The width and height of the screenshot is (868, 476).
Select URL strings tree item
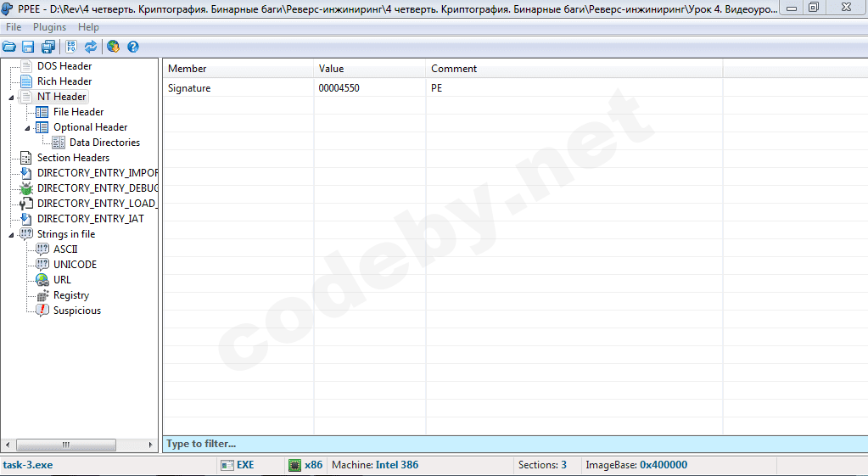pyautogui.click(x=62, y=280)
